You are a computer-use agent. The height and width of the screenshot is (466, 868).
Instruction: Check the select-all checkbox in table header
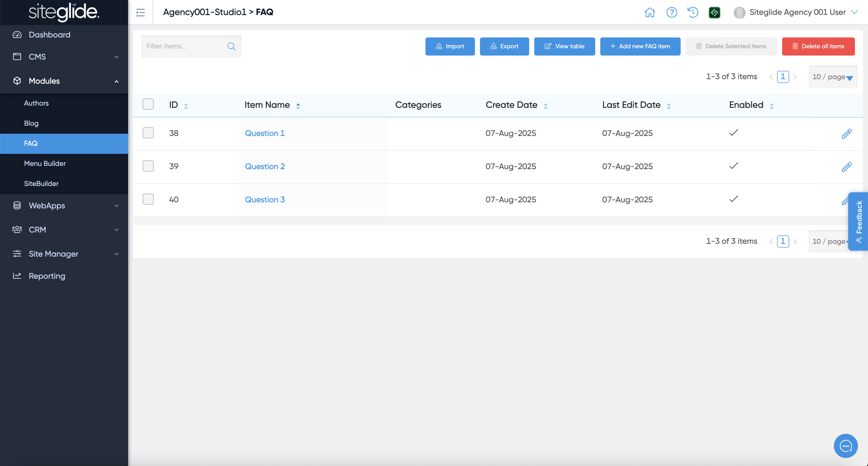(x=148, y=104)
